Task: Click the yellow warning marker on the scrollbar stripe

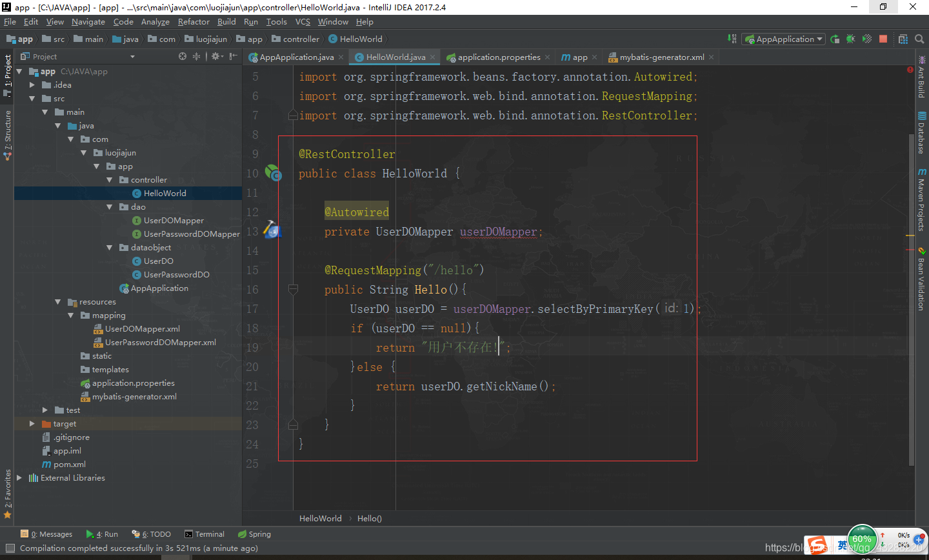Action: (x=910, y=235)
